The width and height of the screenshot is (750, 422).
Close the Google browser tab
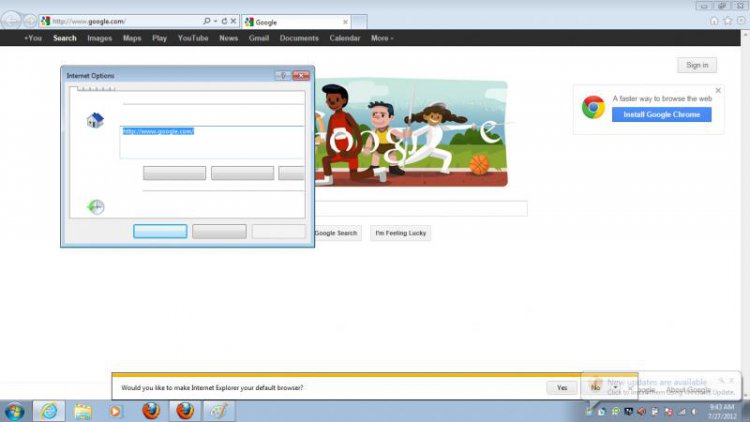pyautogui.click(x=345, y=22)
